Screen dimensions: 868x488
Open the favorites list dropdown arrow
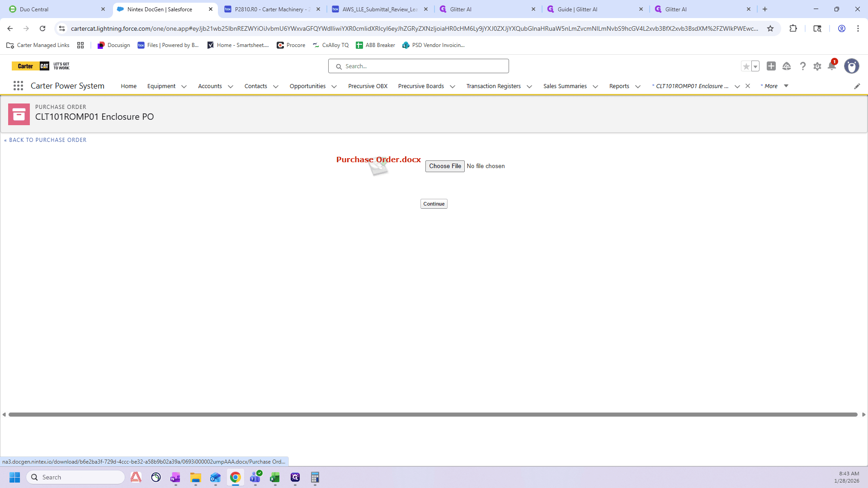pos(755,66)
